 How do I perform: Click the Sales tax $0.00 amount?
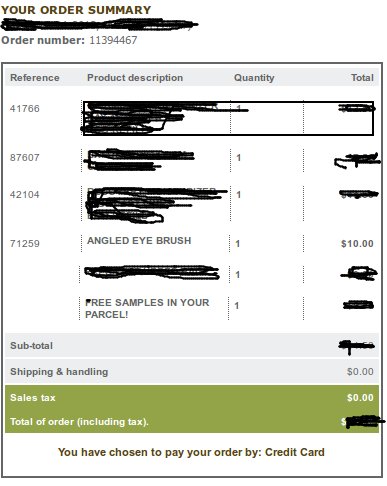click(360, 398)
